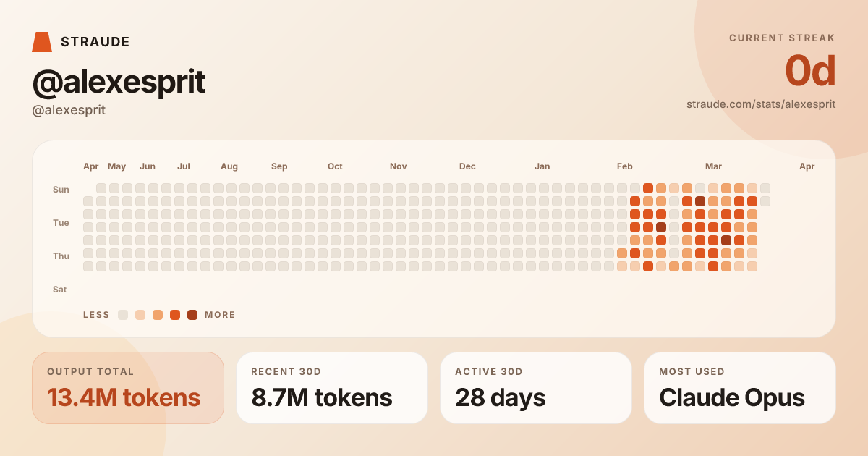Viewport: 868px width, 456px height.
Task: Click the Sat weekday row label
Action: [x=60, y=290]
